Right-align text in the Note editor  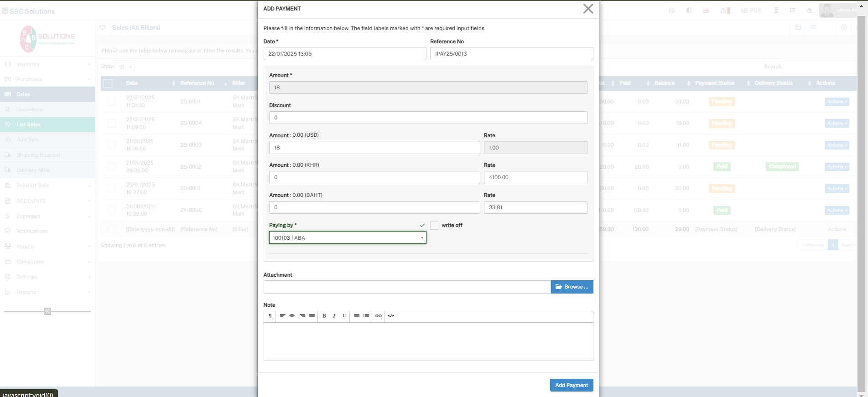click(x=302, y=316)
